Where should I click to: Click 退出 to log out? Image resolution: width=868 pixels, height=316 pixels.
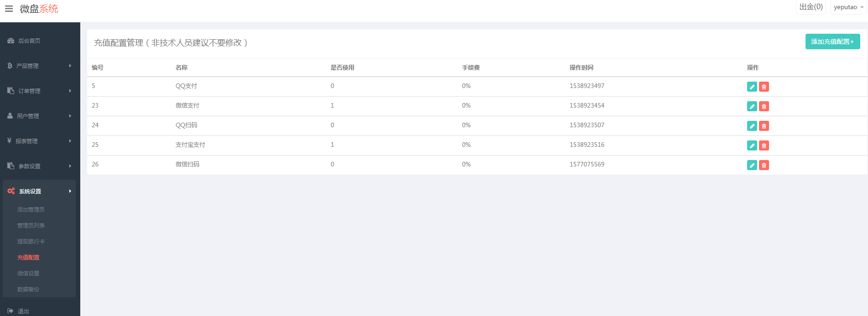click(23, 311)
